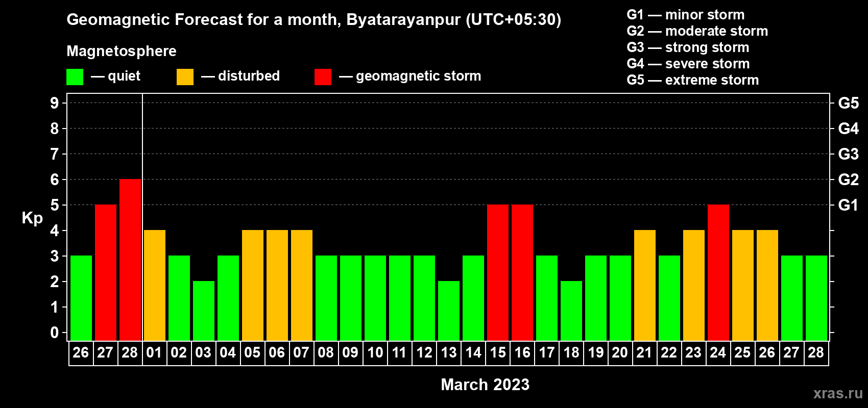Click the G3 label on right axis

tap(849, 154)
